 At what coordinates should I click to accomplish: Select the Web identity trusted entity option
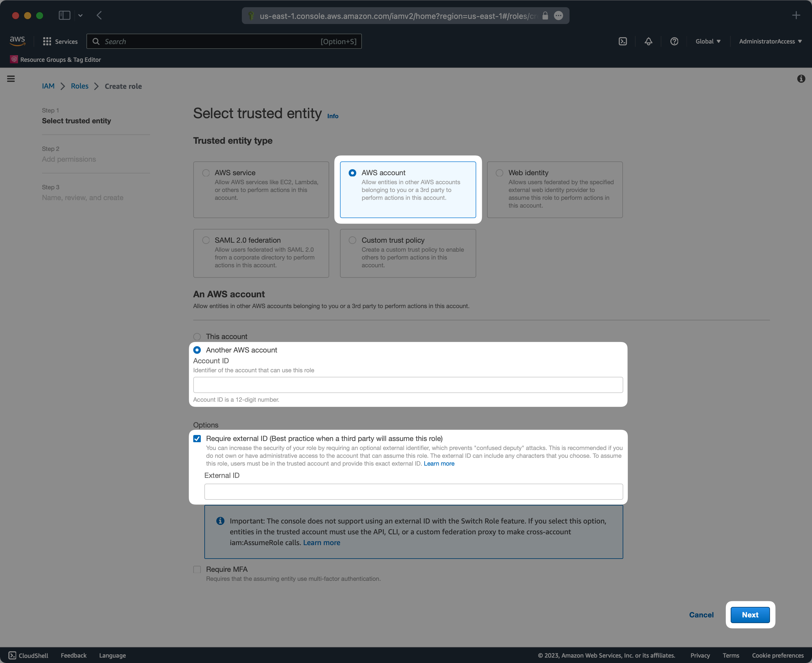pyautogui.click(x=499, y=172)
